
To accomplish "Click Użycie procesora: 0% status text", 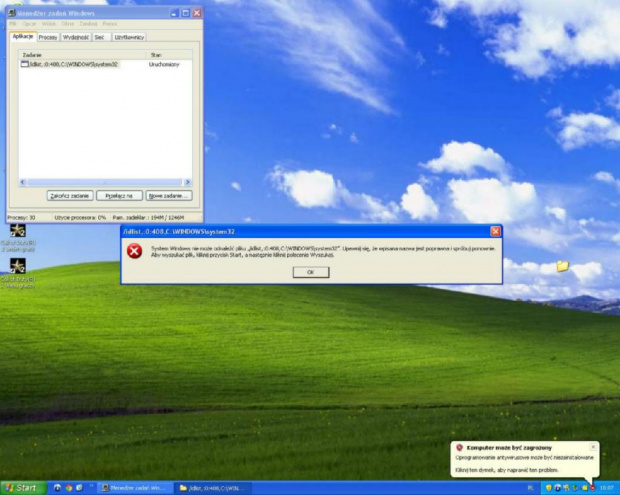I will [x=80, y=217].
